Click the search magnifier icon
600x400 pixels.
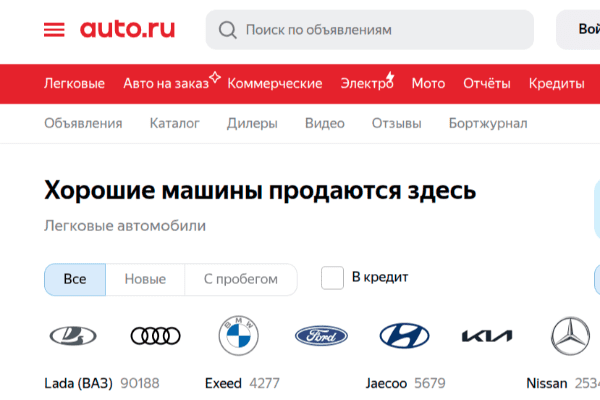coord(227,30)
